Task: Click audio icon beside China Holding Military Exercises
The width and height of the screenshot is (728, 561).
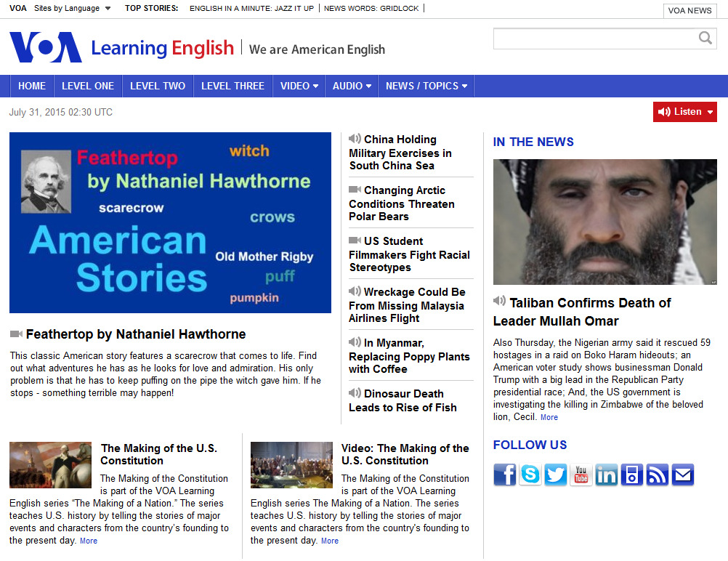Action: tap(355, 138)
